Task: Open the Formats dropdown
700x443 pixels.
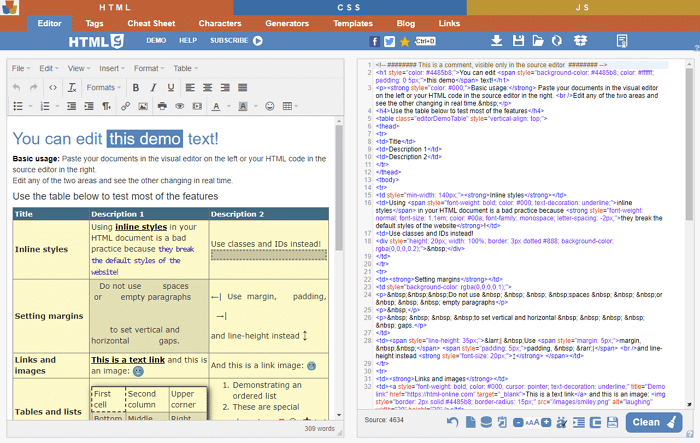Action: [x=104, y=87]
